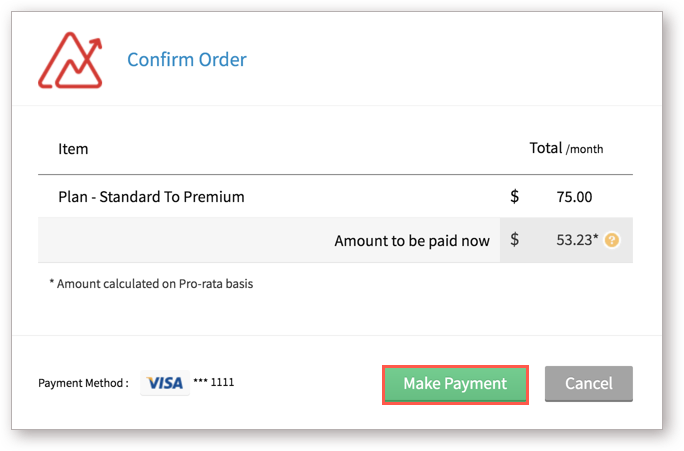Viewport: 684px width, 451px height.
Task: Click the dollar sign beside 53.23
Action: pos(514,240)
